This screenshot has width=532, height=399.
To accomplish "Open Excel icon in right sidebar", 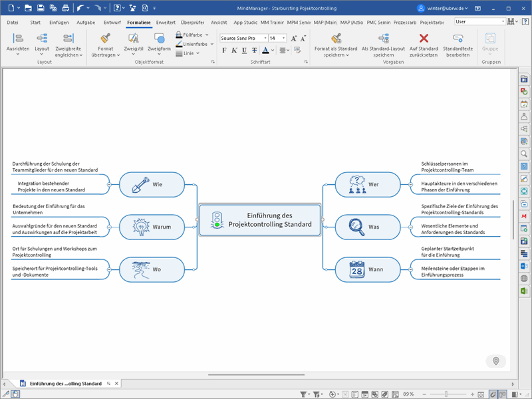I will (x=524, y=291).
